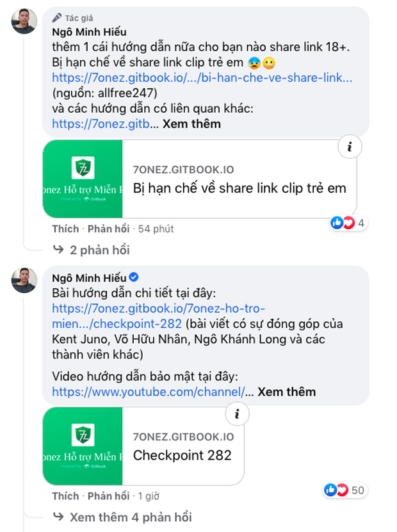Click the info icon on the first link preview
This screenshot has width=397, height=532.
coord(349,147)
